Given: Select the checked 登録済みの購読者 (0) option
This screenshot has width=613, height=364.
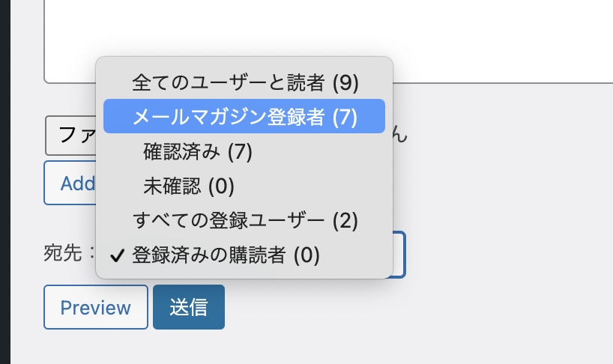Looking at the screenshot, I should pyautogui.click(x=226, y=255).
